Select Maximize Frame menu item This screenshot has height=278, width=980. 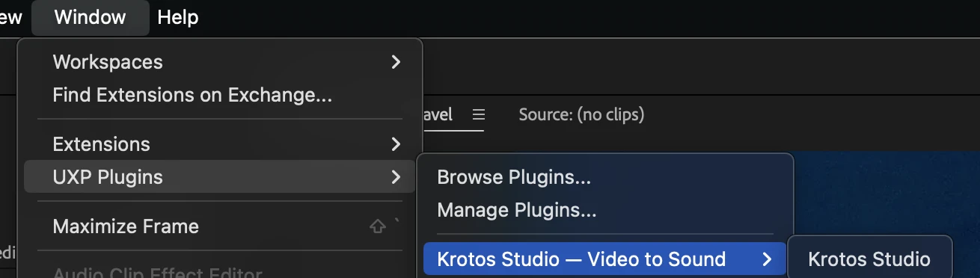pyautogui.click(x=220, y=226)
